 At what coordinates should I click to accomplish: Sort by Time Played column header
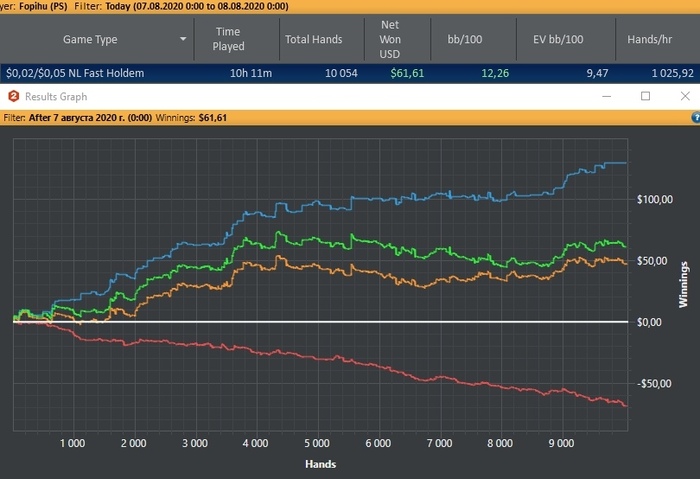228,39
